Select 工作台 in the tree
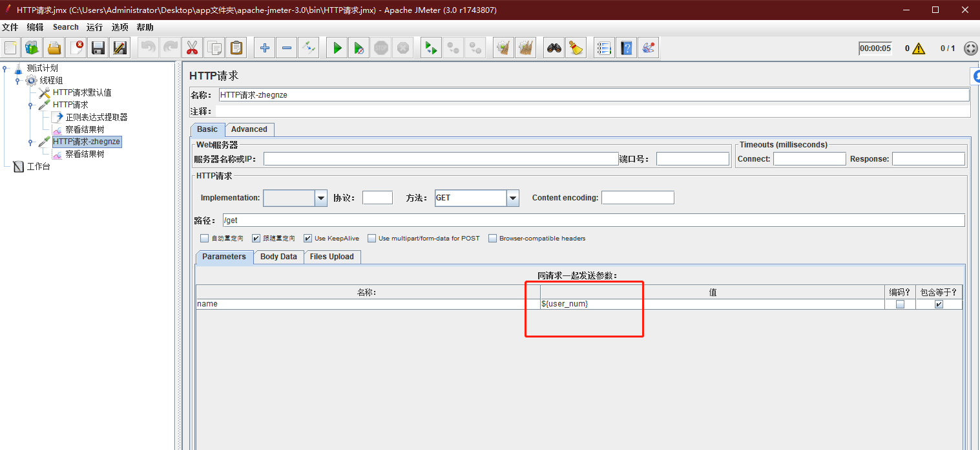 point(38,167)
